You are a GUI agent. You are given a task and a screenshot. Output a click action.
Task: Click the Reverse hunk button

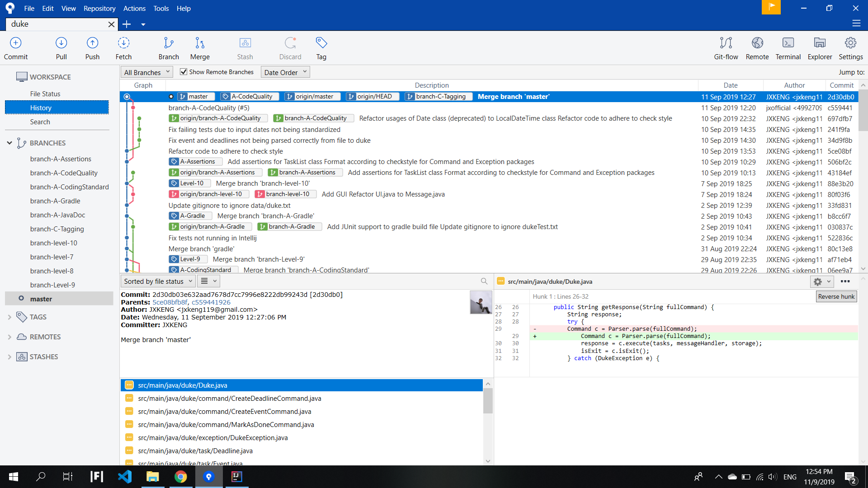click(x=836, y=296)
